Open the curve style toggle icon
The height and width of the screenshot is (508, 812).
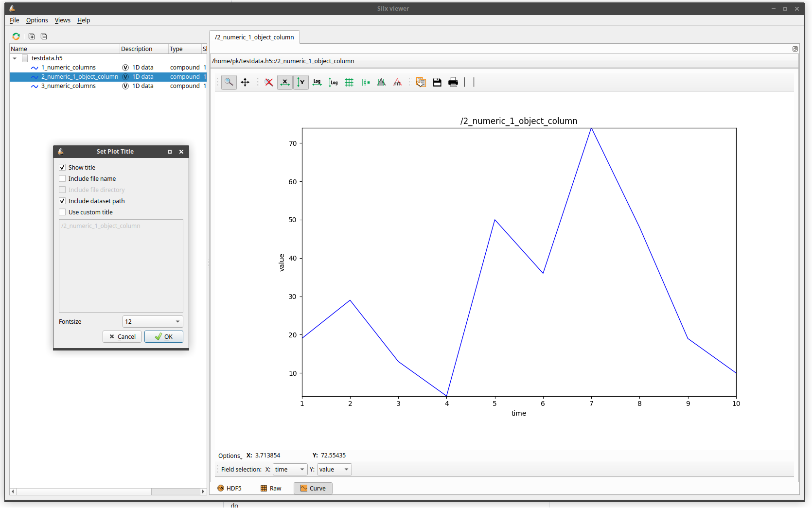click(366, 82)
